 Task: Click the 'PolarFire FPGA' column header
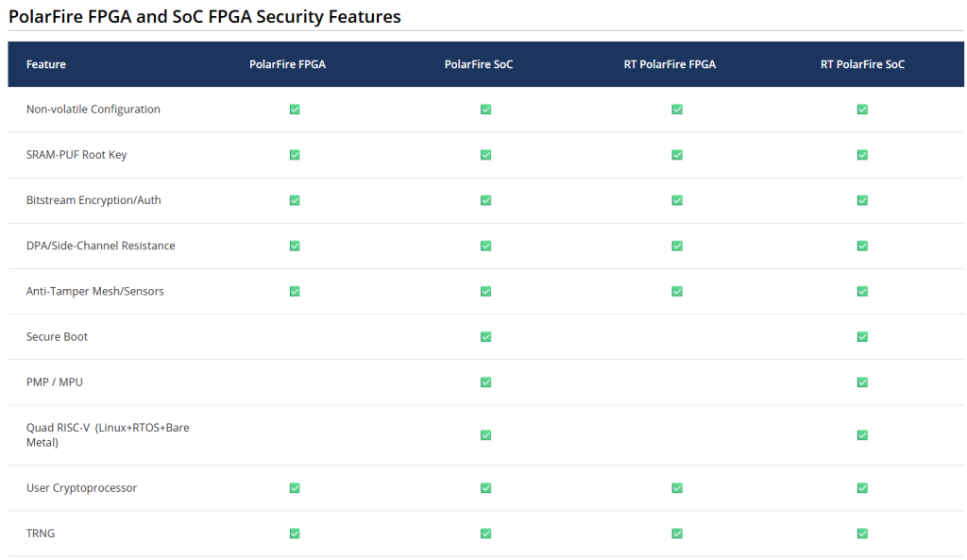[x=287, y=64]
